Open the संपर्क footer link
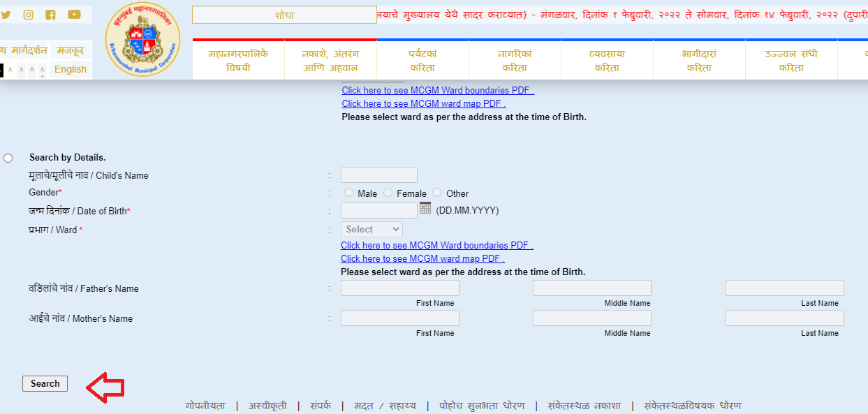868x414 pixels. 319,405
